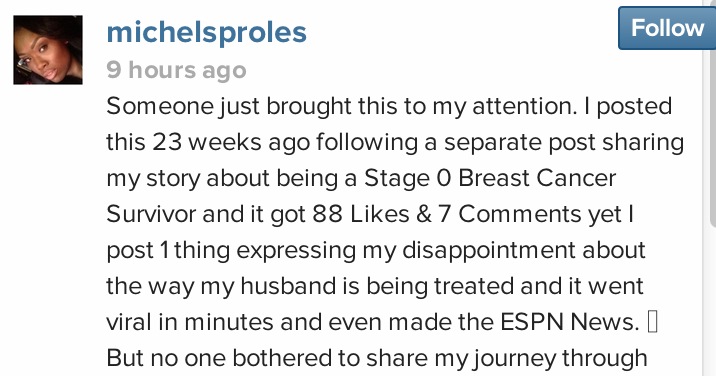Screen dimensions: 716x376
Task: Click the word "attention" in first line
Action: pos(521,106)
